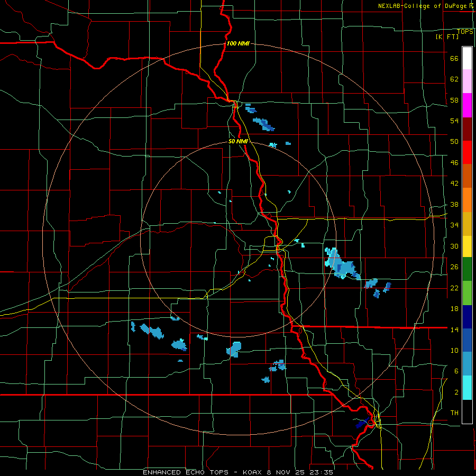Click the 2 value on legend scale
476x476 pixels.
[x=456, y=392]
